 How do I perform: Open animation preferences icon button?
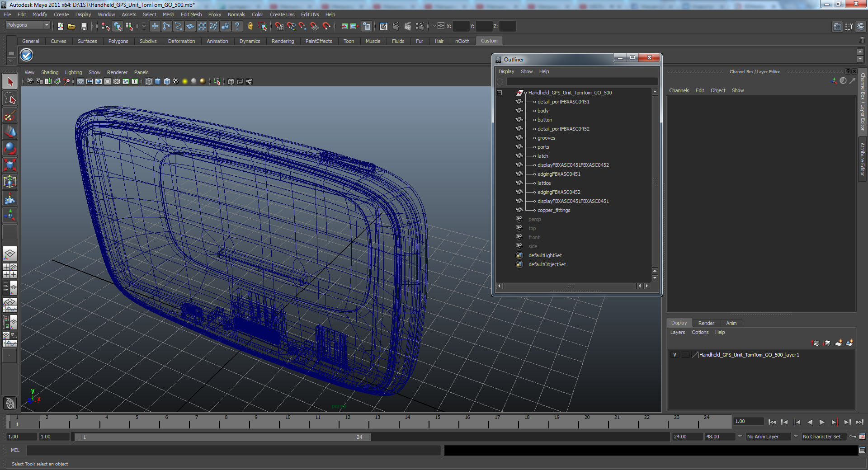click(x=863, y=437)
